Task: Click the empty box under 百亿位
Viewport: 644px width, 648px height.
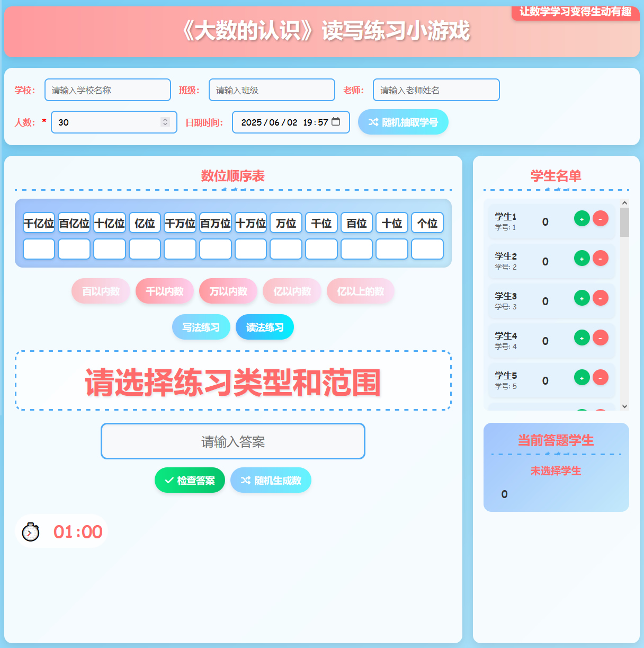Action: pyautogui.click(x=74, y=249)
